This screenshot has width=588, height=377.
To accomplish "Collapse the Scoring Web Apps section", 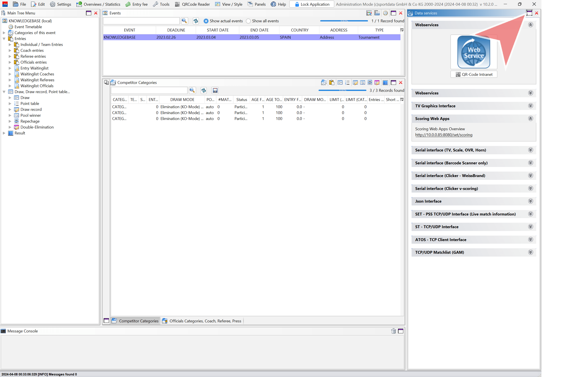I will pyautogui.click(x=530, y=119).
